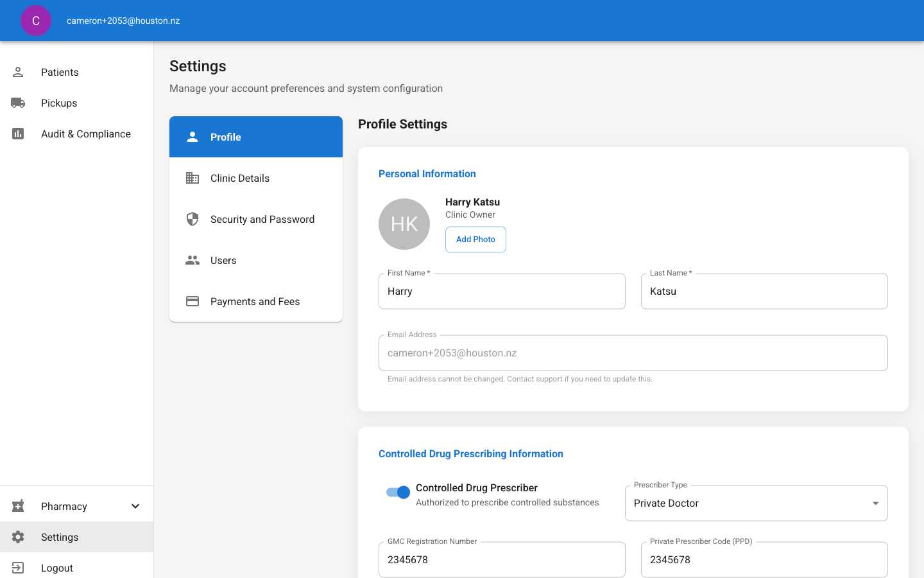The image size is (924, 578).
Task: Click the Clinic Details building icon
Action: click(x=193, y=178)
